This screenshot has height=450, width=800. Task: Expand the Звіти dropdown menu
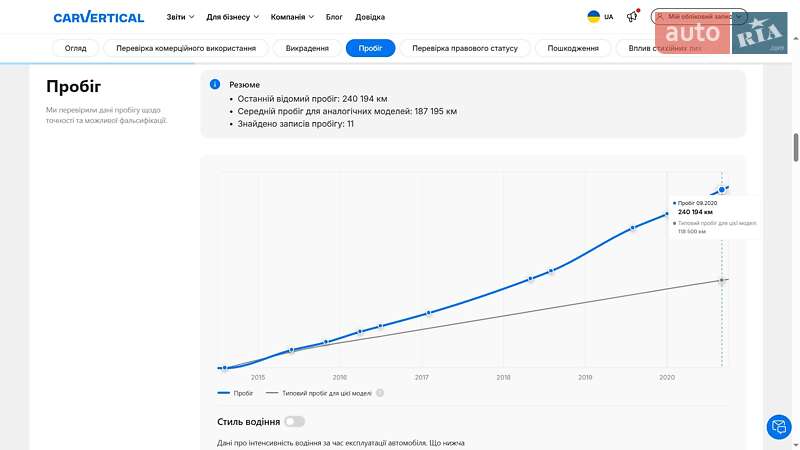tap(180, 17)
